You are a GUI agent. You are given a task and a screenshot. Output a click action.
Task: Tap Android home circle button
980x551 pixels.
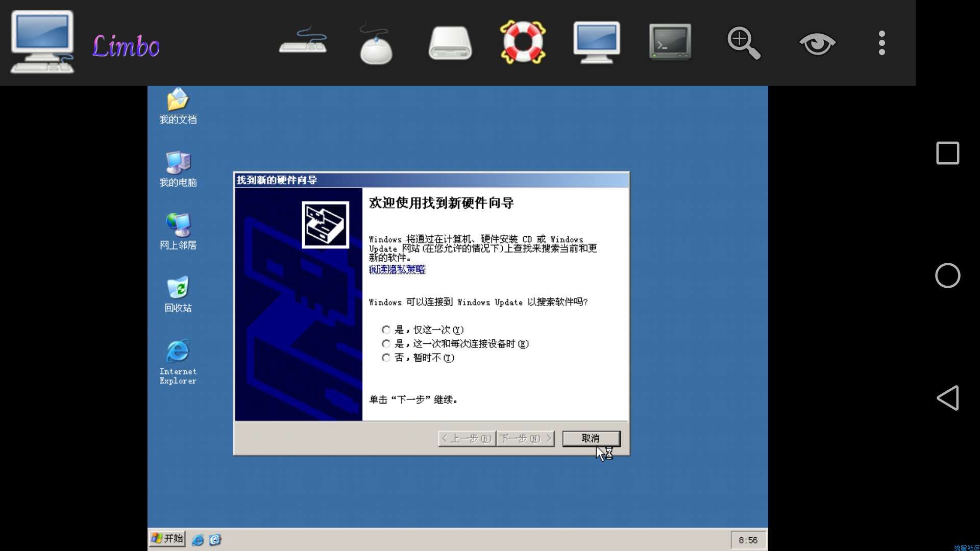pyautogui.click(x=947, y=275)
